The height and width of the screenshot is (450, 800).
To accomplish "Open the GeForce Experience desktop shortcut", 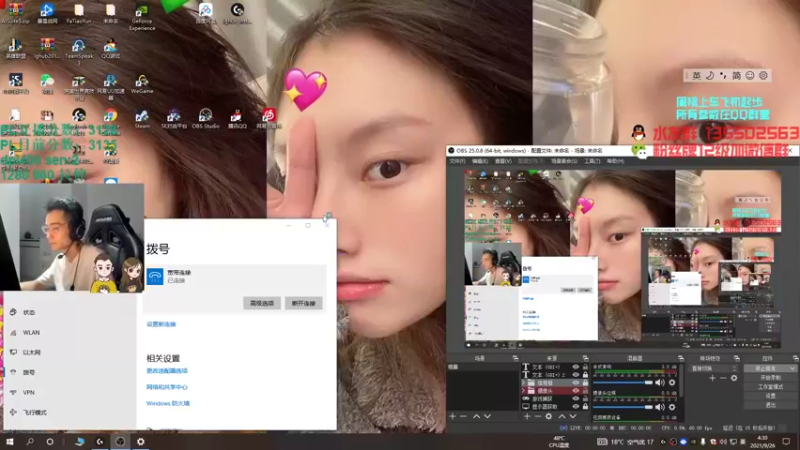I will [141, 18].
